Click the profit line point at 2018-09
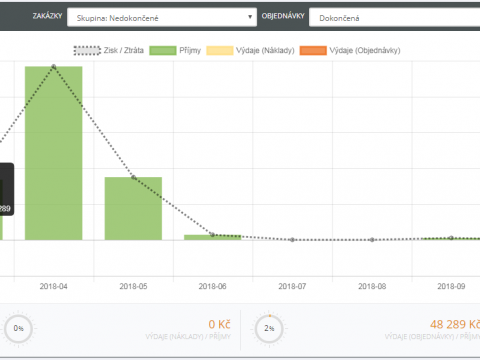 (451, 238)
